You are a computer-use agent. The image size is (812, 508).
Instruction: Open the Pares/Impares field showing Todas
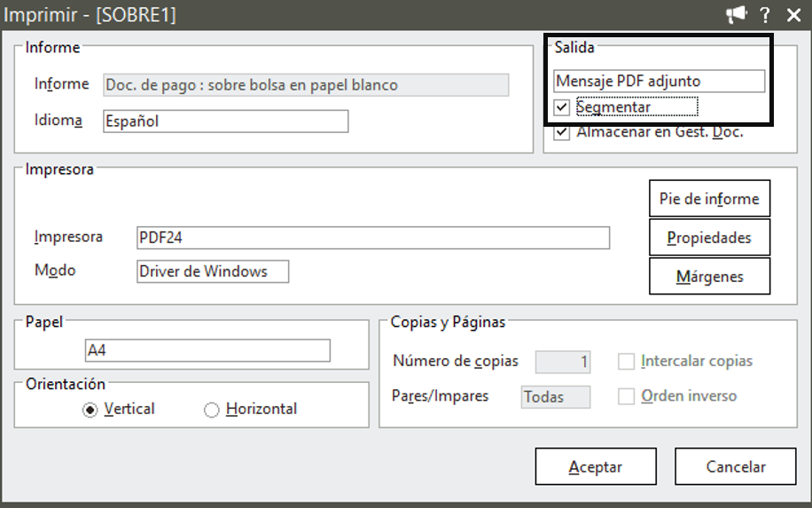pyautogui.click(x=556, y=397)
